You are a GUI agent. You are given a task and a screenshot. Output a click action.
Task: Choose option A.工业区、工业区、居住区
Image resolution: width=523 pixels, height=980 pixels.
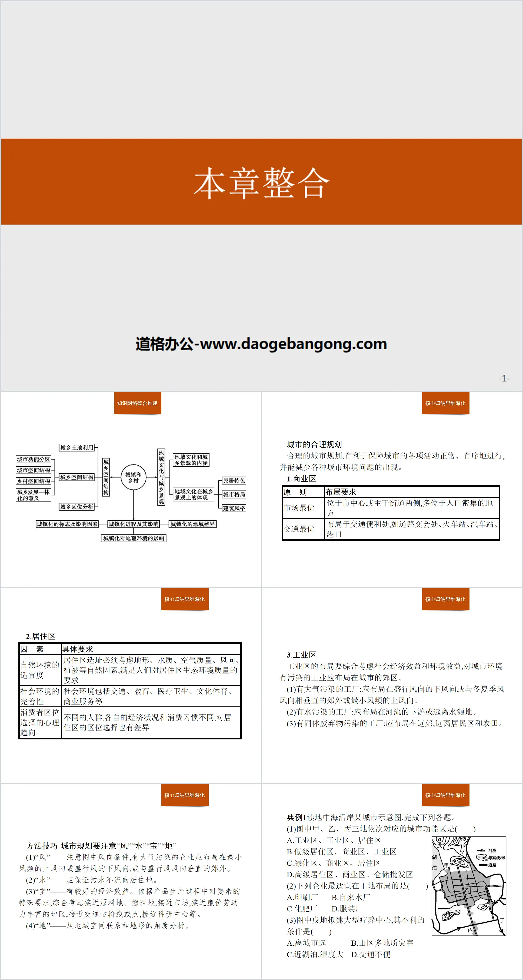[x=334, y=840]
